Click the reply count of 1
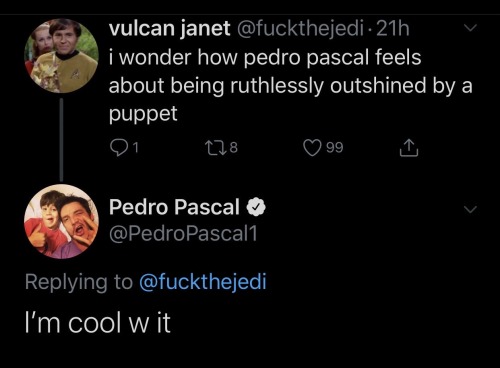The image size is (500, 368). (135, 148)
